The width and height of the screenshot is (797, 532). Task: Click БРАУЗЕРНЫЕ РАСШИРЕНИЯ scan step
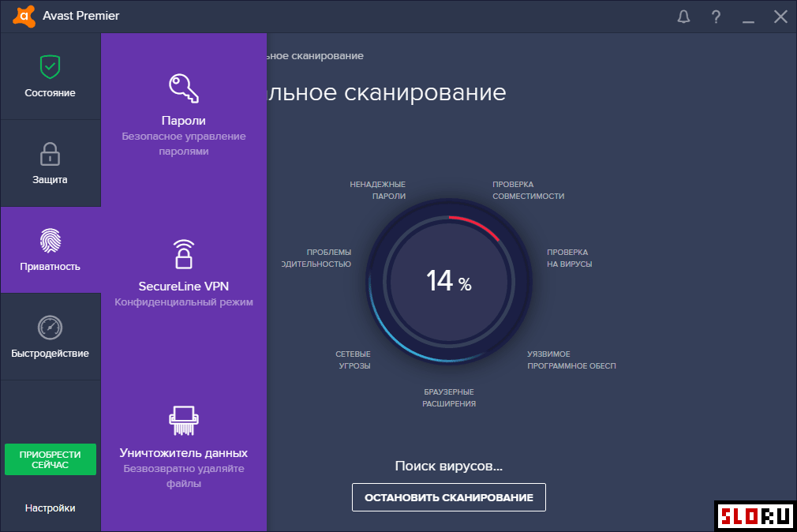coord(449,398)
